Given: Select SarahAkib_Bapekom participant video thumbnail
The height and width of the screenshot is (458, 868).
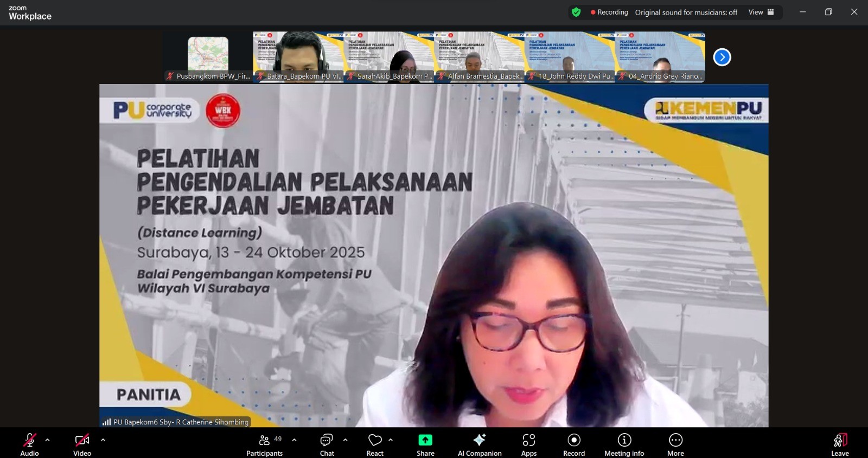Looking at the screenshot, I should (x=388, y=56).
